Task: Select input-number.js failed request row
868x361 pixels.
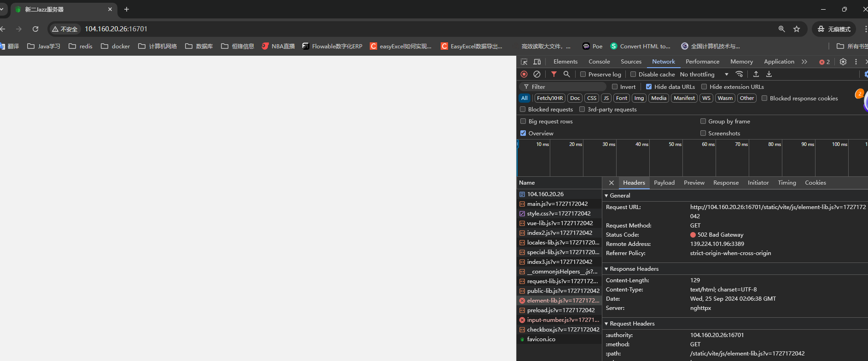Action: click(559, 320)
